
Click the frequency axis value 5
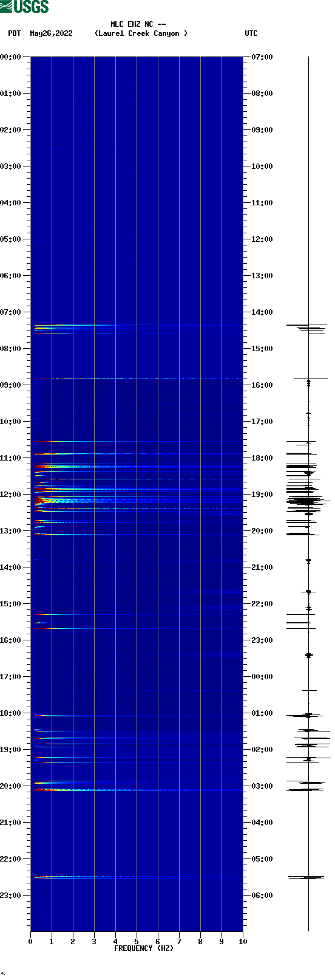coord(137,942)
